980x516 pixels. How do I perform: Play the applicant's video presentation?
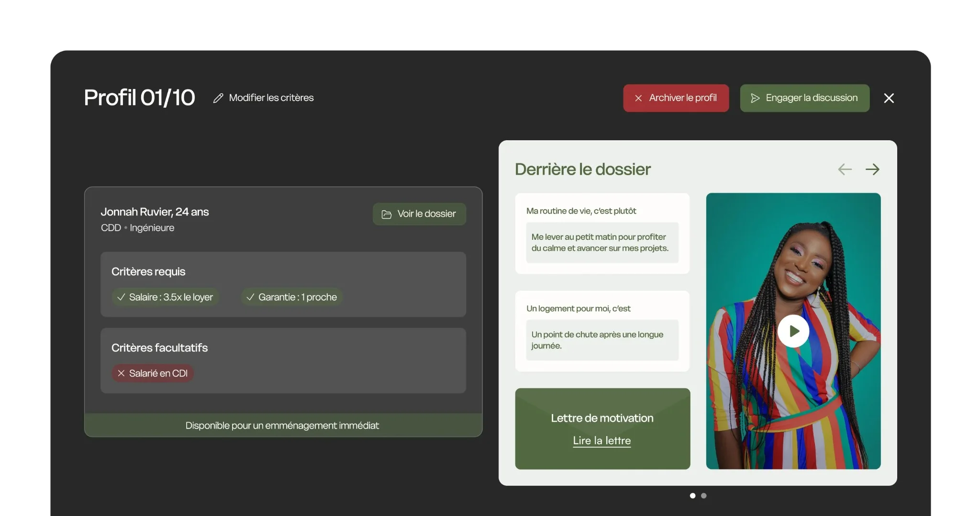[793, 331]
